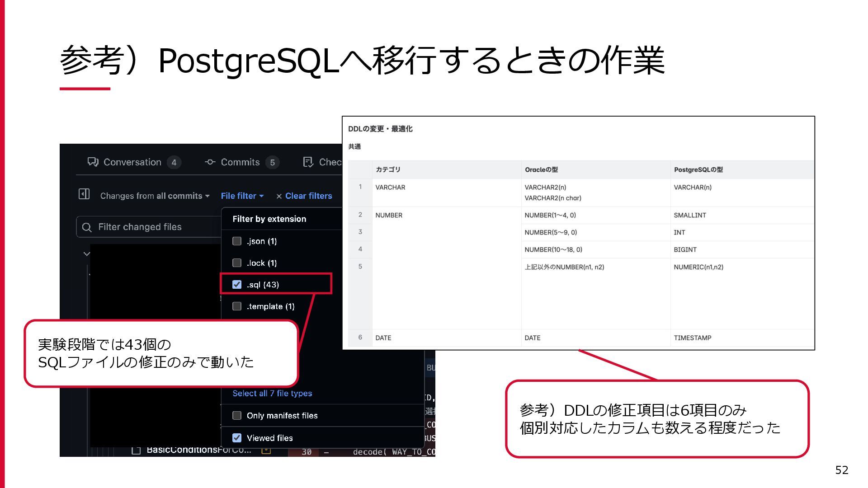Click the Conversation count badge 4
This screenshot has width=868, height=488.
[x=174, y=163]
